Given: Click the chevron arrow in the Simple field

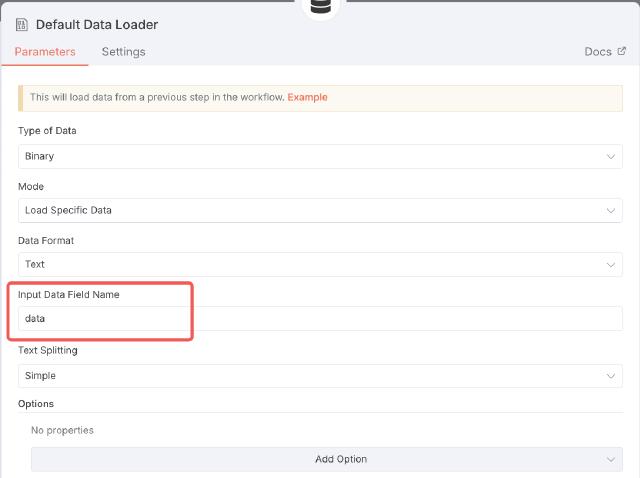Looking at the screenshot, I should 611,376.
